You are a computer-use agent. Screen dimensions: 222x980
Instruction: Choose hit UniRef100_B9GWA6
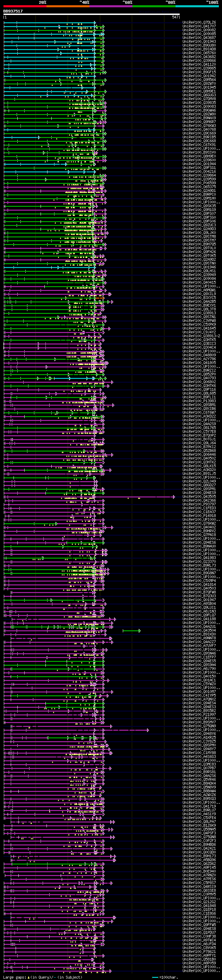[199, 110]
